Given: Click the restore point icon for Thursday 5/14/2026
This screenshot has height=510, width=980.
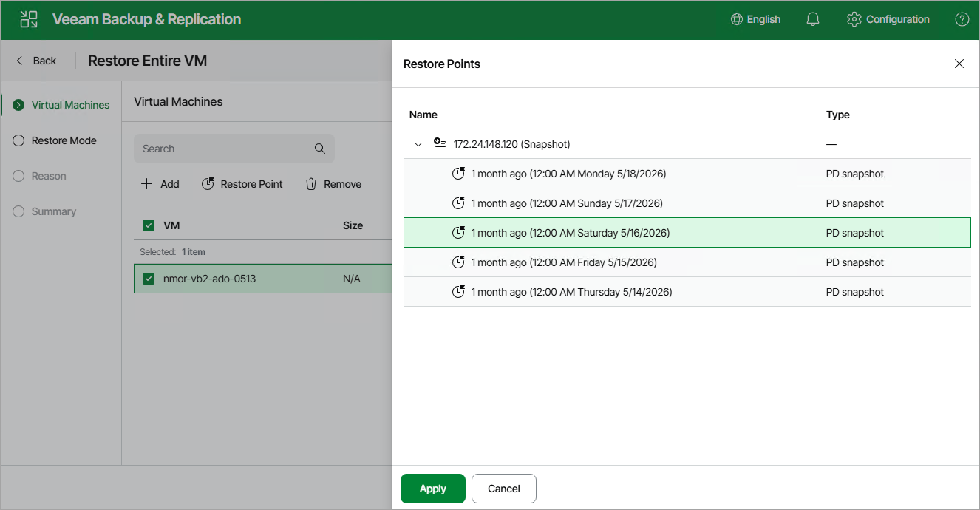Looking at the screenshot, I should 458,292.
